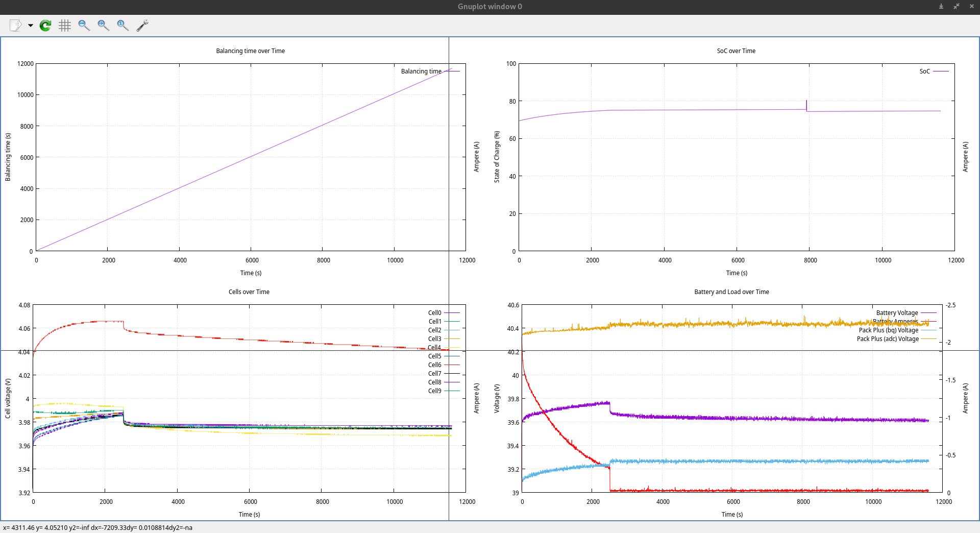980x533 pixels.
Task: Click the export/copy plot icon
Action: (x=16, y=26)
